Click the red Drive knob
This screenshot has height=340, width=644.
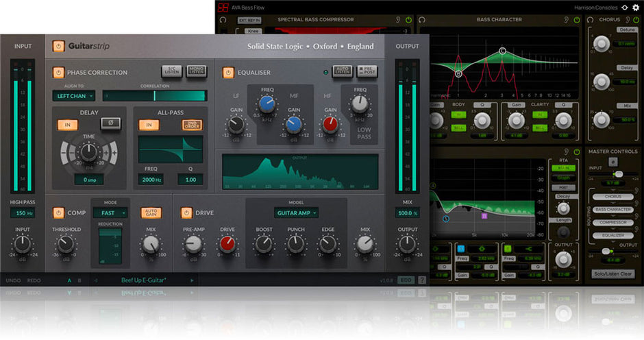(x=227, y=244)
